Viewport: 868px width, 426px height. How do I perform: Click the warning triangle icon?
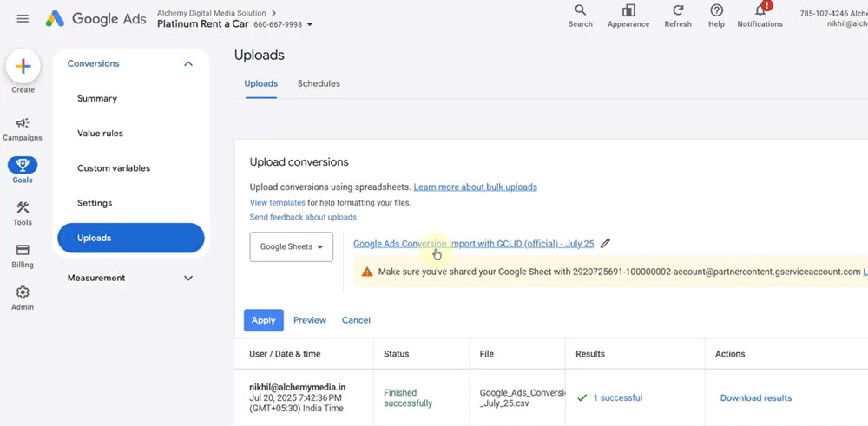[367, 272]
